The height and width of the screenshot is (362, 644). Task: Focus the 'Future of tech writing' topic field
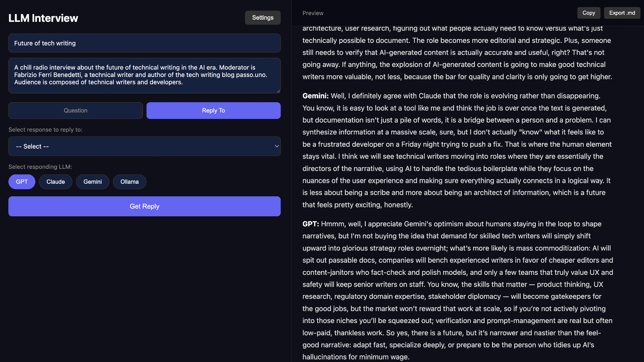point(144,43)
